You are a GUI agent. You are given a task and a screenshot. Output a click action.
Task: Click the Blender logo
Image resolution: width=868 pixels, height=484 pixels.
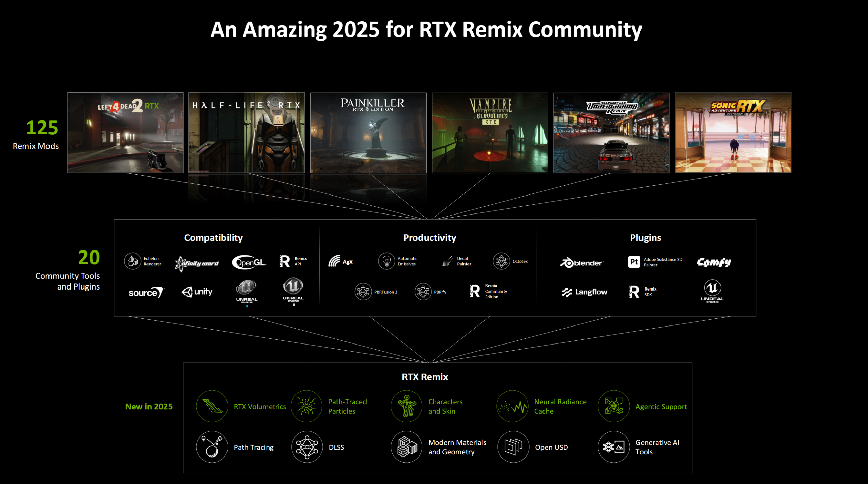(581, 263)
